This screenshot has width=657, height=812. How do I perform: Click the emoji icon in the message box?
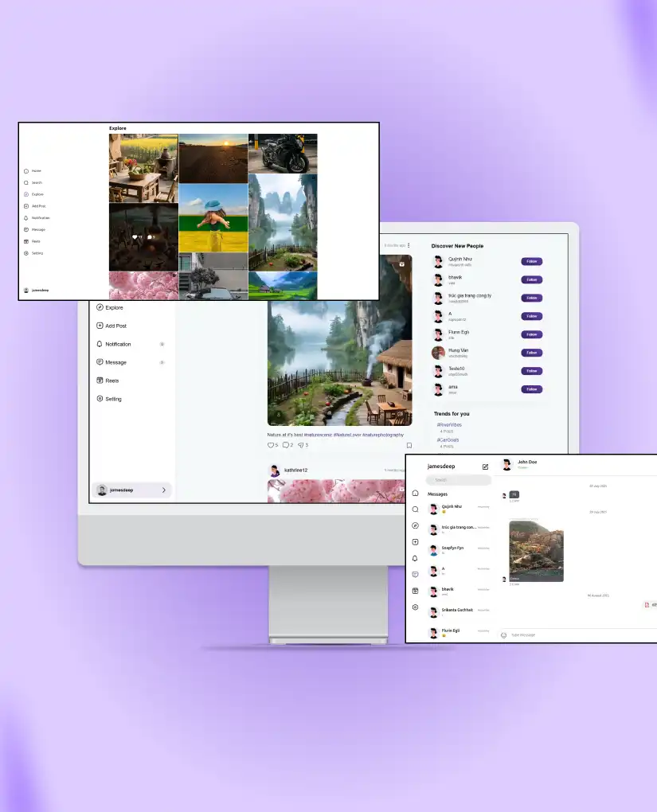503,634
